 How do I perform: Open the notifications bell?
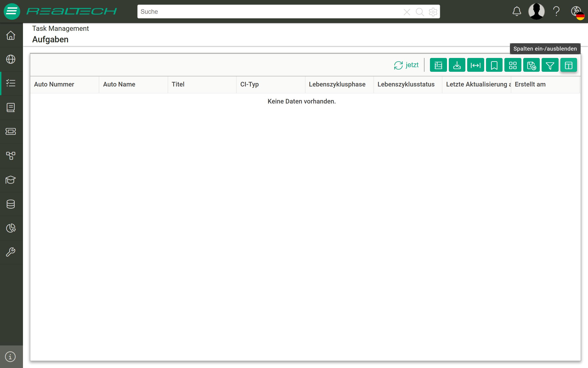click(517, 11)
